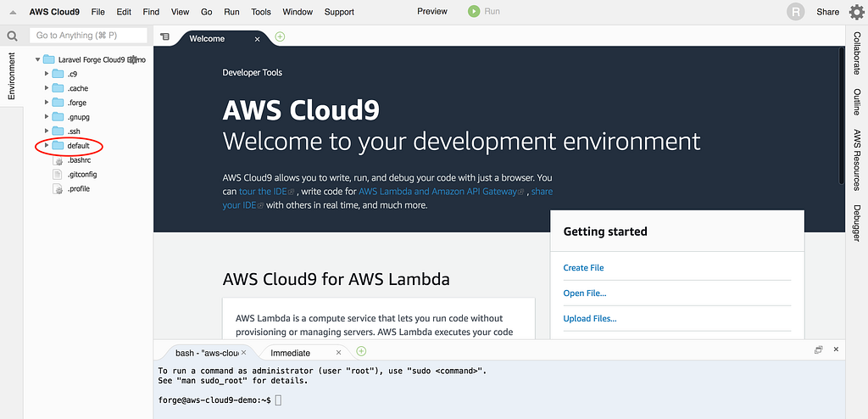Click the Share button
This screenshot has height=419, width=868.
point(827,12)
